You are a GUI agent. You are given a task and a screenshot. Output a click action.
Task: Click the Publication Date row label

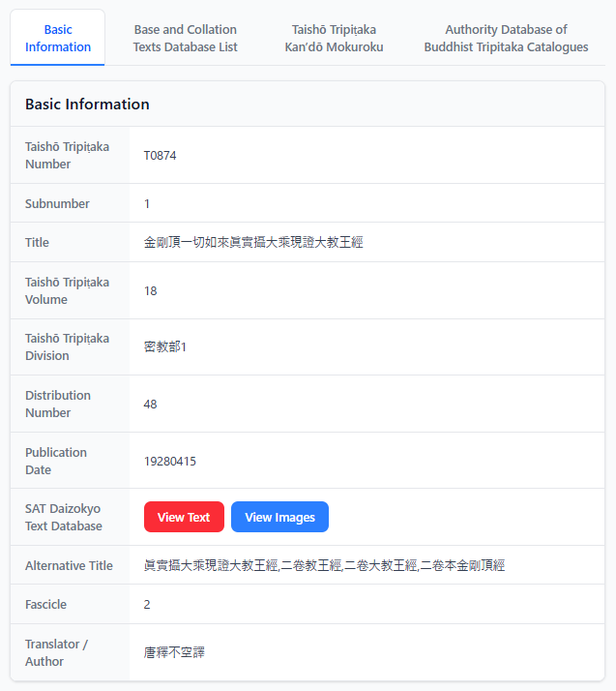(x=55, y=461)
